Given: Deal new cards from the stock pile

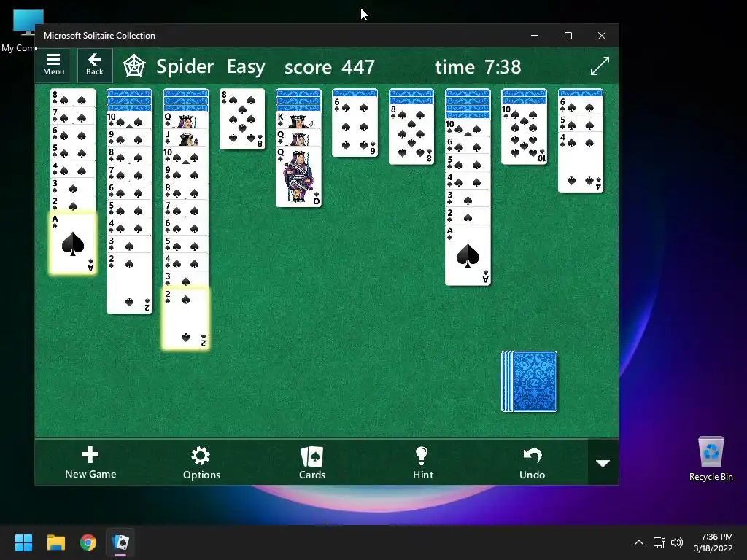Looking at the screenshot, I should (x=530, y=381).
